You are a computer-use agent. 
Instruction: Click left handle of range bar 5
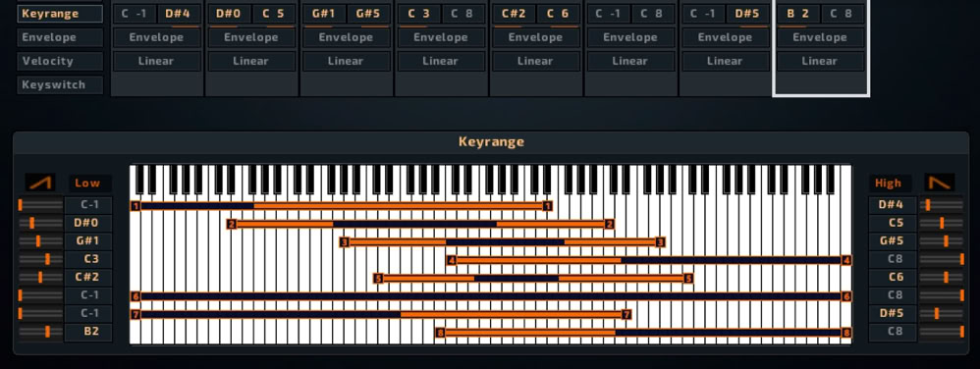pyautogui.click(x=377, y=279)
